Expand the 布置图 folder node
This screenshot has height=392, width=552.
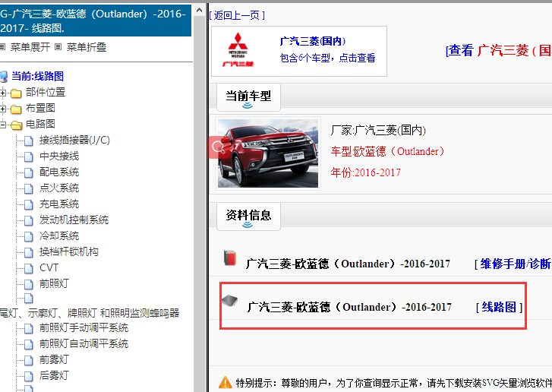3,109
